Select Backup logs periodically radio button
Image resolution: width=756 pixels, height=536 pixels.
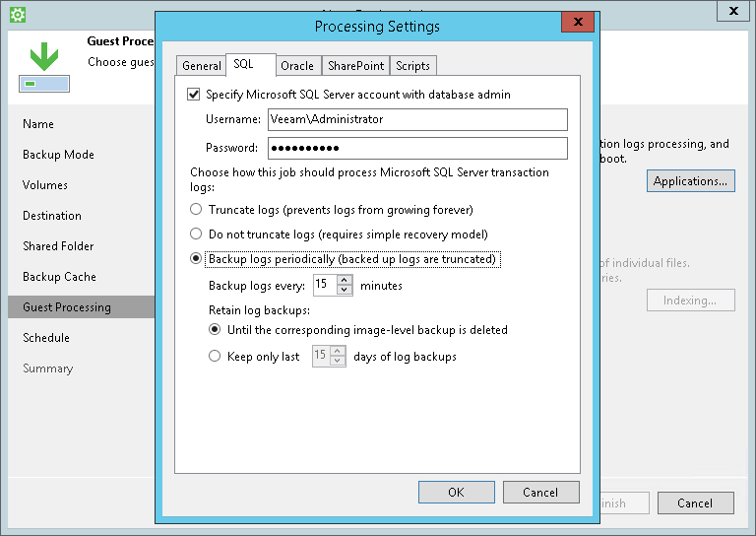coord(196,258)
